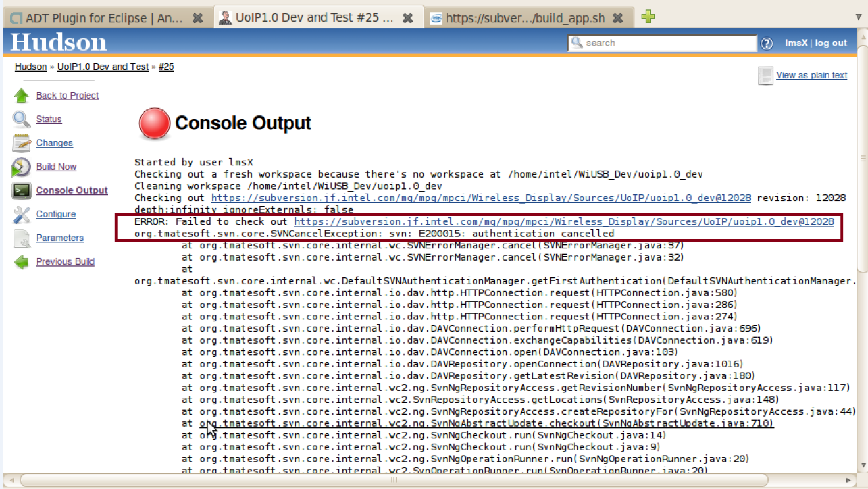Image resolution: width=868 pixels, height=489 pixels.
Task: Click the vertical scrollbar thumb
Action: coord(863,158)
